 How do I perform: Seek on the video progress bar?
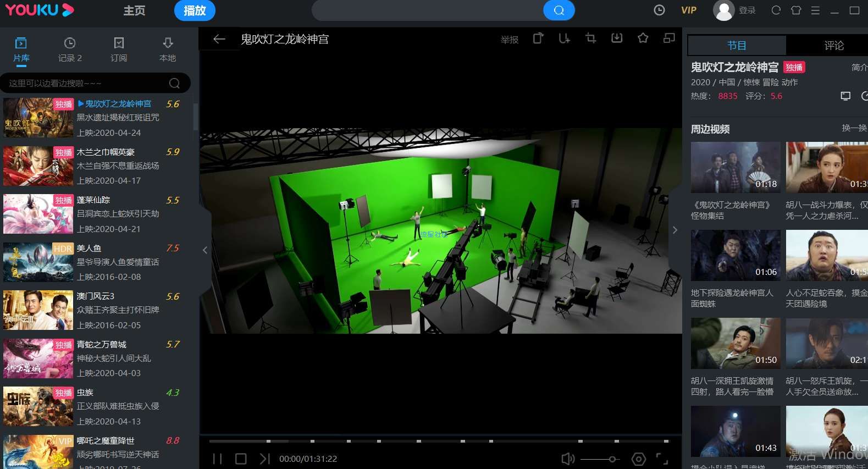coord(439,441)
